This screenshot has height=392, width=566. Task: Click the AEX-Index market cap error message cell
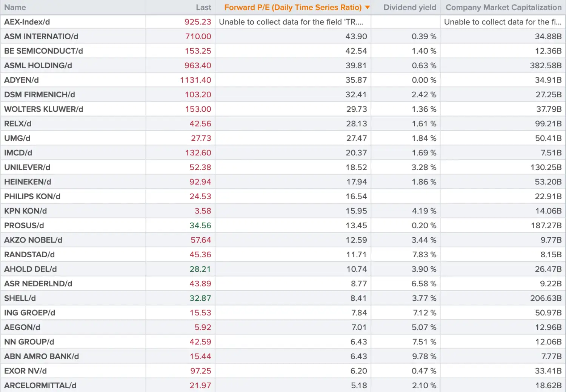pyautogui.click(x=503, y=22)
